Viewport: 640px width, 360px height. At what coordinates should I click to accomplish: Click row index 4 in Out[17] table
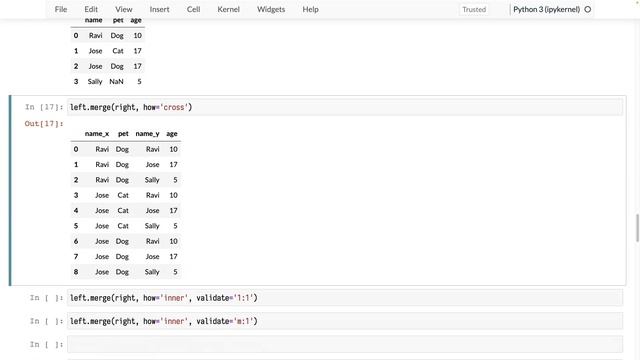(x=76, y=211)
